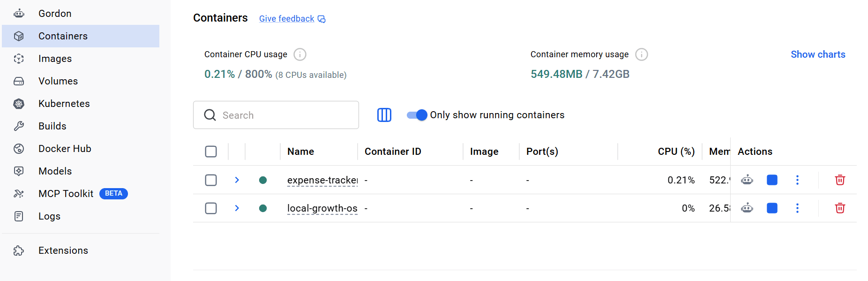Expand the local-growth-os container row
Viewport: 868px width, 281px height.
pos(237,208)
